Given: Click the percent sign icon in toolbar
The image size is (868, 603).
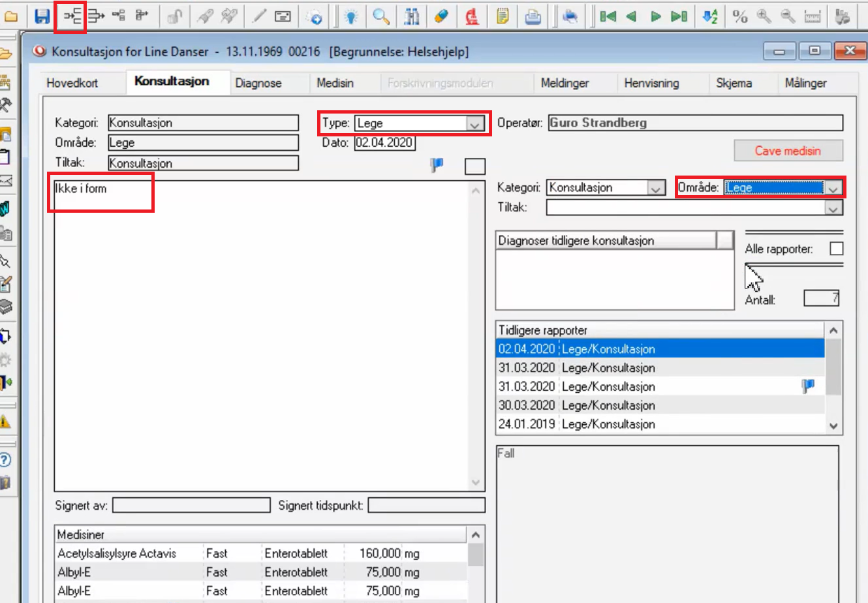Looking at the screenshot, I should tap(740, 16).
